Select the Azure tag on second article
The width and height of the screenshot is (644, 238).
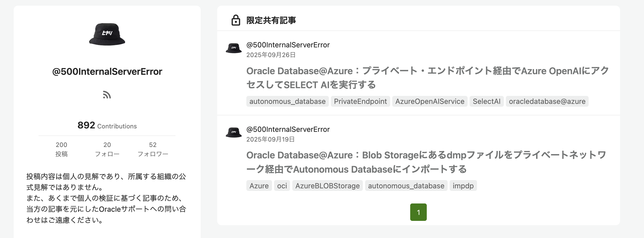(x=259, y=186)
